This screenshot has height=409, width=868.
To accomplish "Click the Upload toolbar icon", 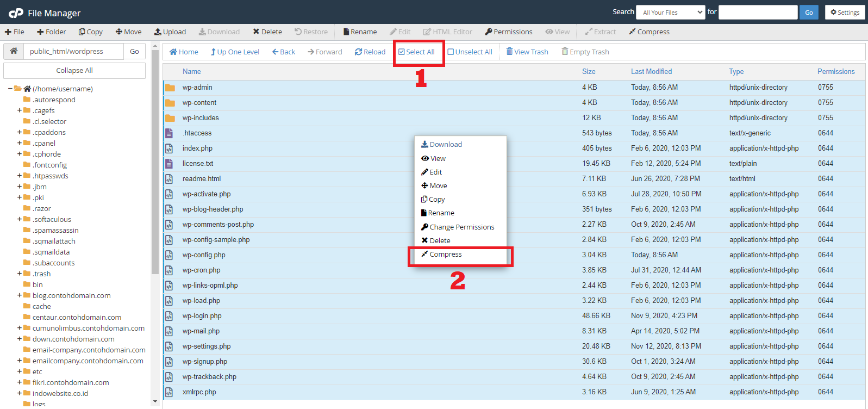I will [x=158, y=32].
